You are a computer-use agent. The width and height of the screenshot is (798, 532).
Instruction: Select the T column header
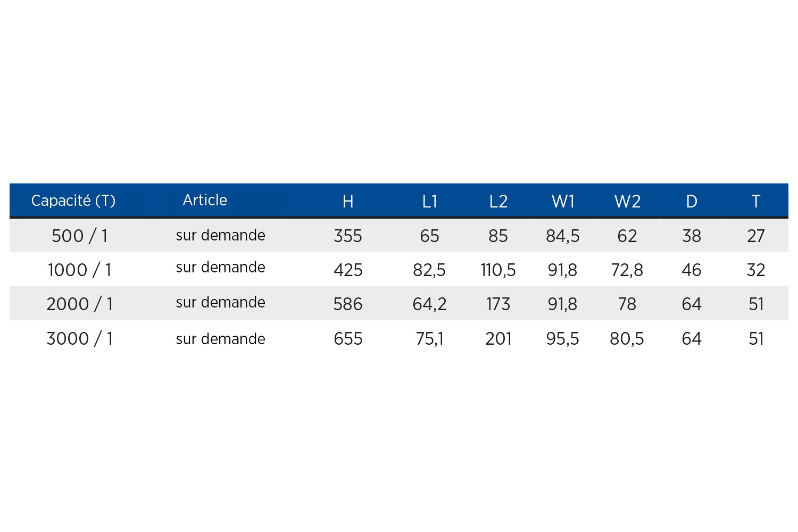click(x=755, y=201)
